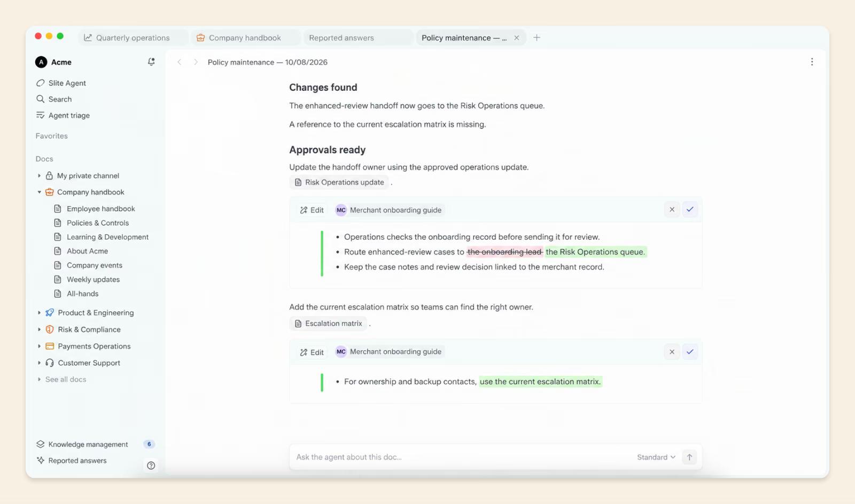This screenshot has width=855, height=504.
Task: Switch to Company handbook tab
Action: tap(245, 38)
